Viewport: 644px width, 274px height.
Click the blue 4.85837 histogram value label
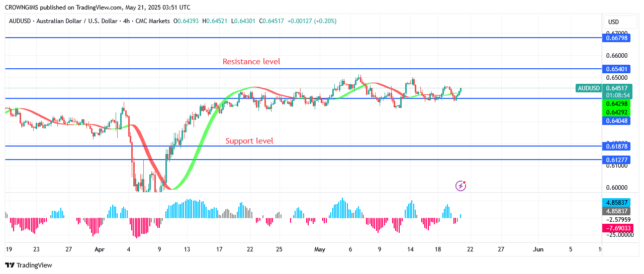coord(616,203)
